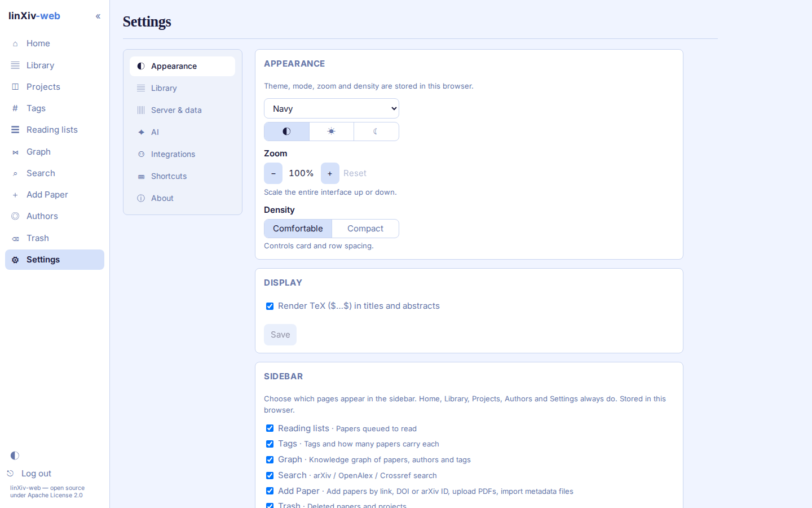Decrease zoom with the minus button
812x508 pixels.
(273, 173)
